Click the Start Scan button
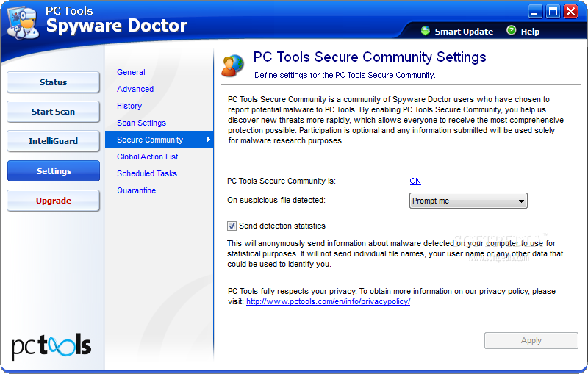The width and height of the screenshot is (588, 374). tap(53, 112)
